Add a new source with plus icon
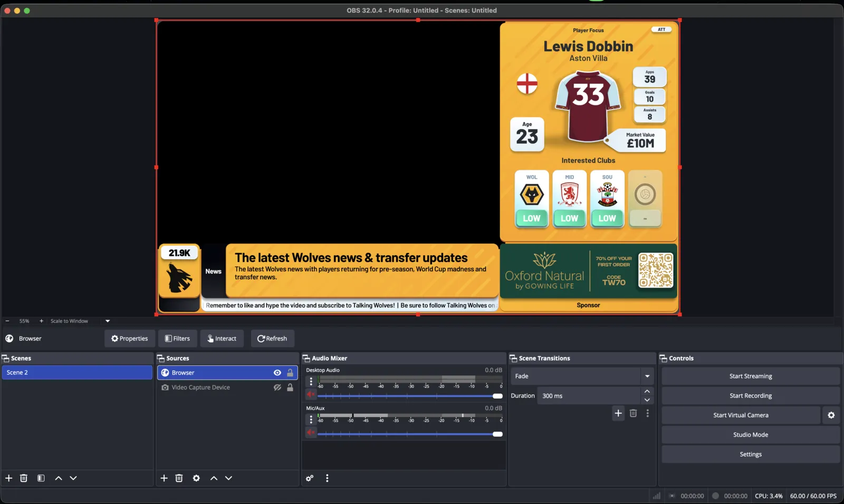Screen dimensions: 844x504 coord(164,478)
